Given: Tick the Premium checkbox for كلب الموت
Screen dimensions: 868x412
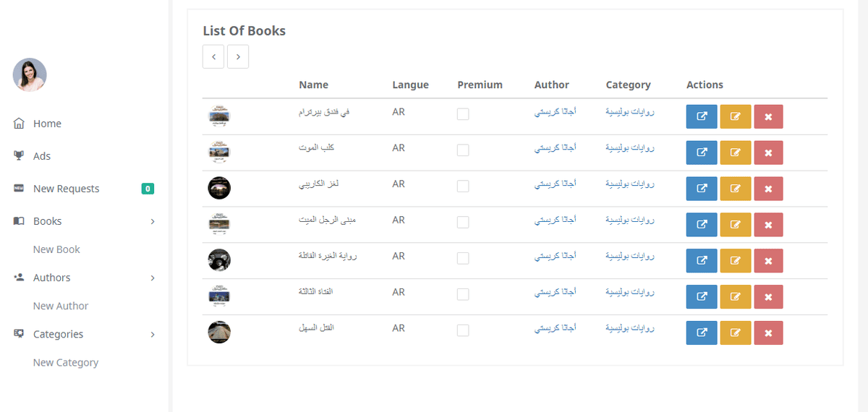Looking at the screenshot, I should point(463,150).
